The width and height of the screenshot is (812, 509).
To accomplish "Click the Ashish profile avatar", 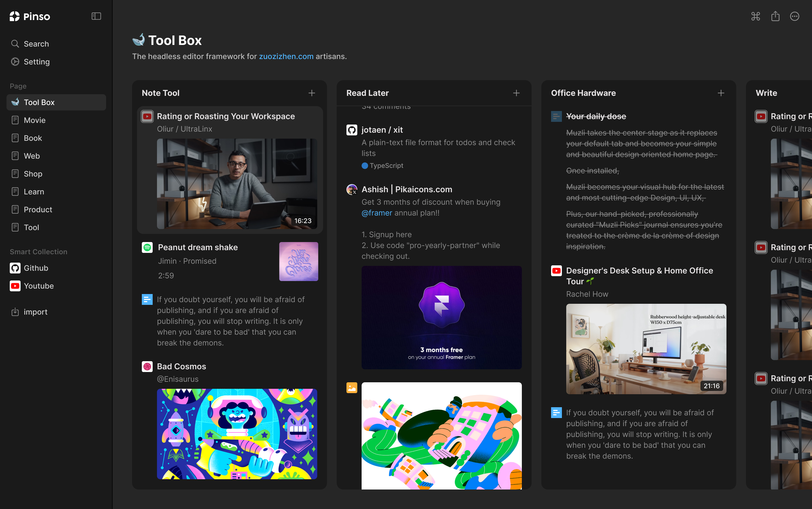I will pyautogui.click(x=352, y=190).
